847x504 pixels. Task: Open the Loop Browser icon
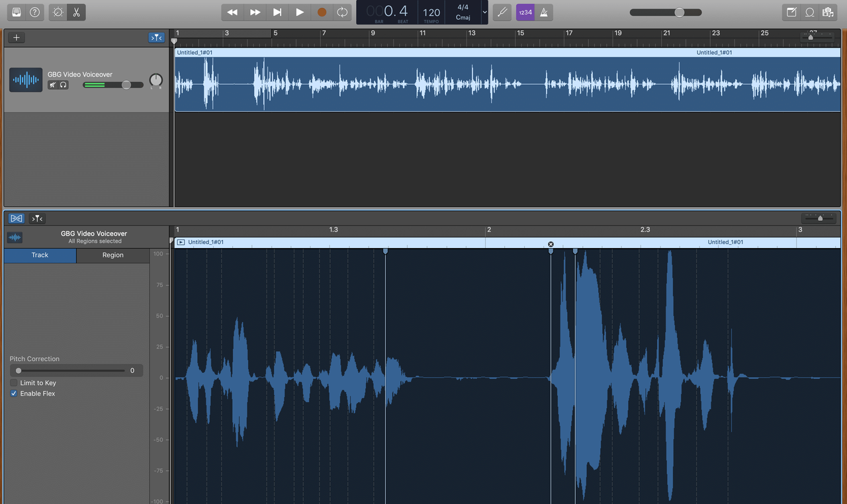pos(810,12)
